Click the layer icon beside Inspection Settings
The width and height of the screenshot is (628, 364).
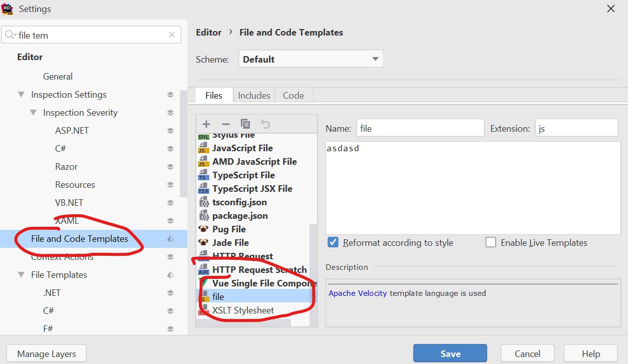pyautogui.click(x=170, y=95)
